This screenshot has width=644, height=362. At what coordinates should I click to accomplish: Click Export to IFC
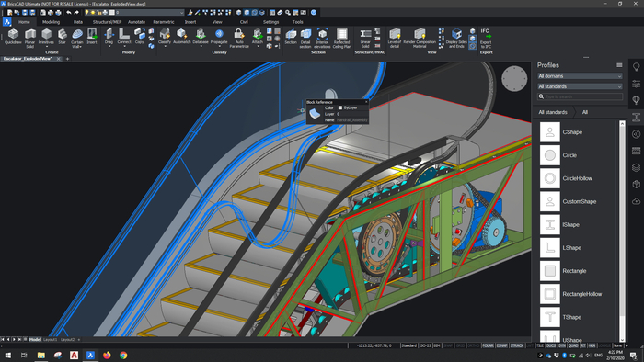[x=486, y=39]
